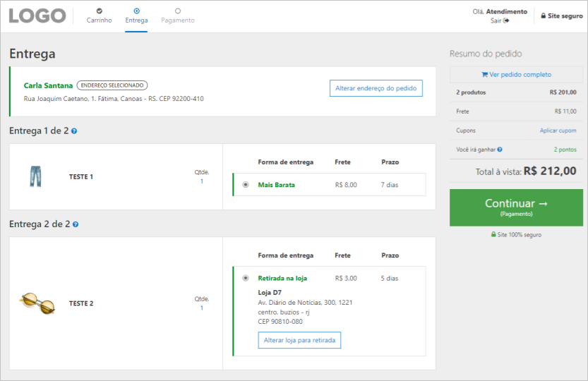Click product name TESTE 1
The width and height of the screenshot is (588, 381).
[x=81, y=176]
